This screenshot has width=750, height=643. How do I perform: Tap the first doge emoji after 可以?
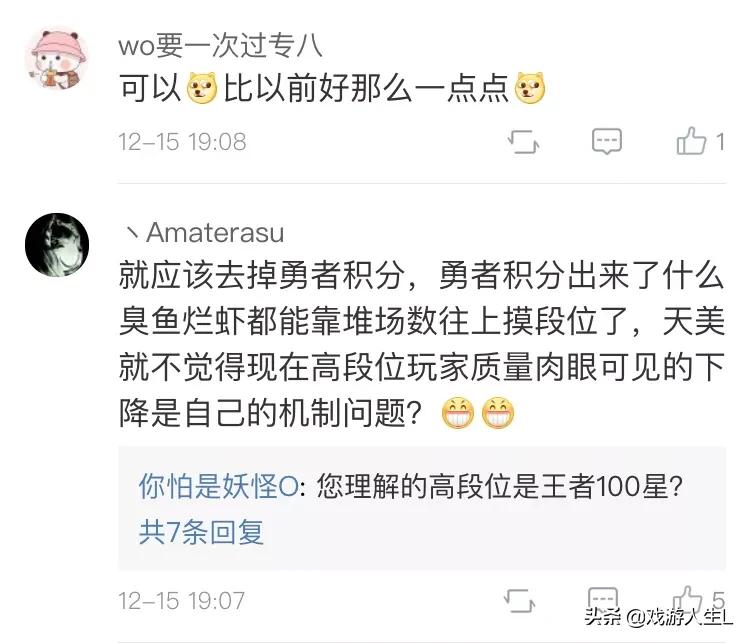[201, 89]
